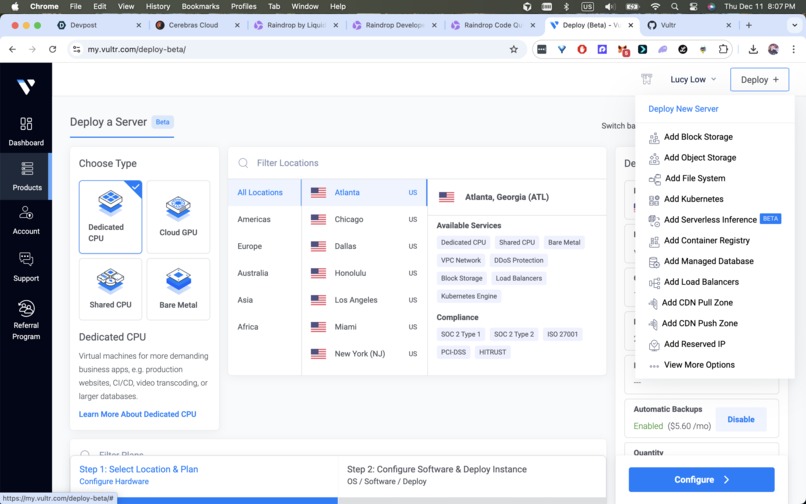Screen dimensions: 806x504
Task: Click the Add Managed Database icon
Action: pyautogui.click(x=654, y=262)
